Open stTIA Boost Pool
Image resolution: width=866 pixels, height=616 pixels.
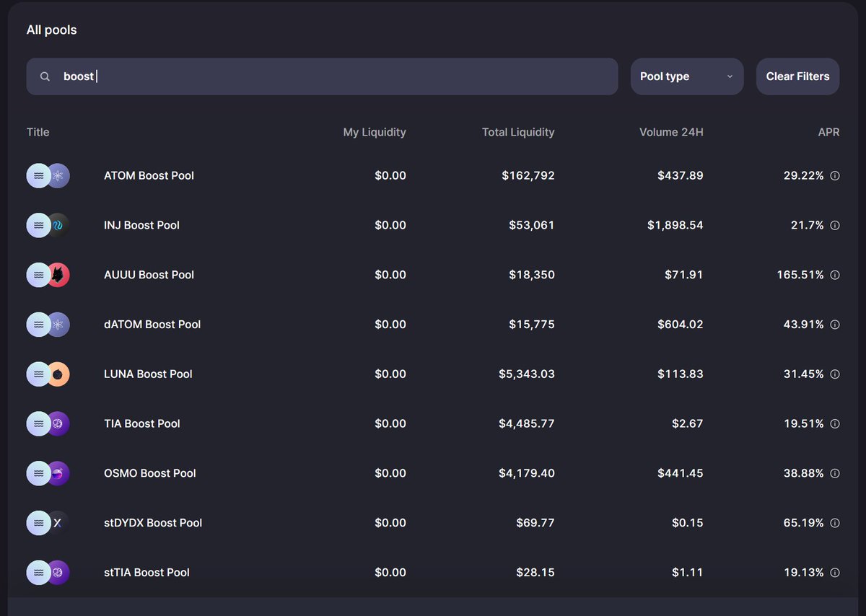point(146,573)
